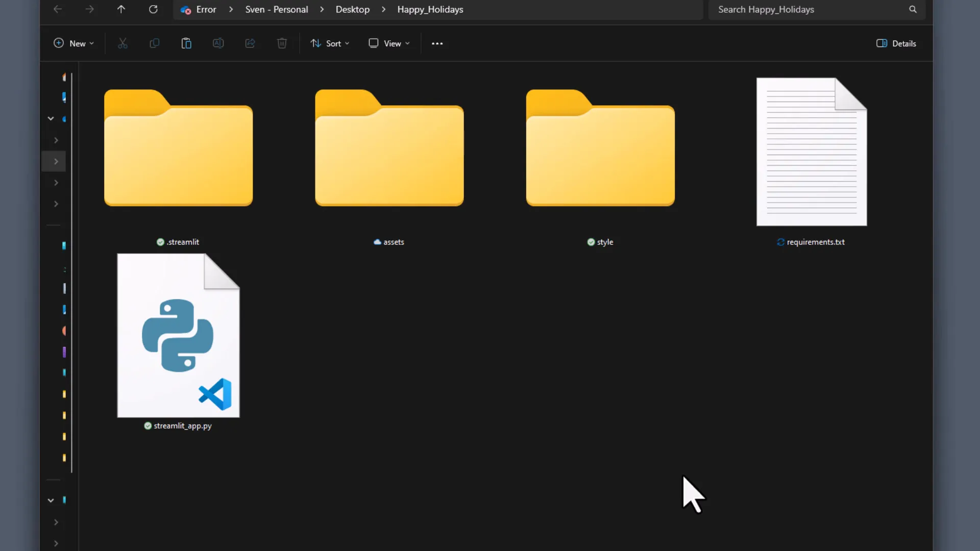
Task: Open the View dropdown
Action: pyautogui.click(x=389, y=43)
